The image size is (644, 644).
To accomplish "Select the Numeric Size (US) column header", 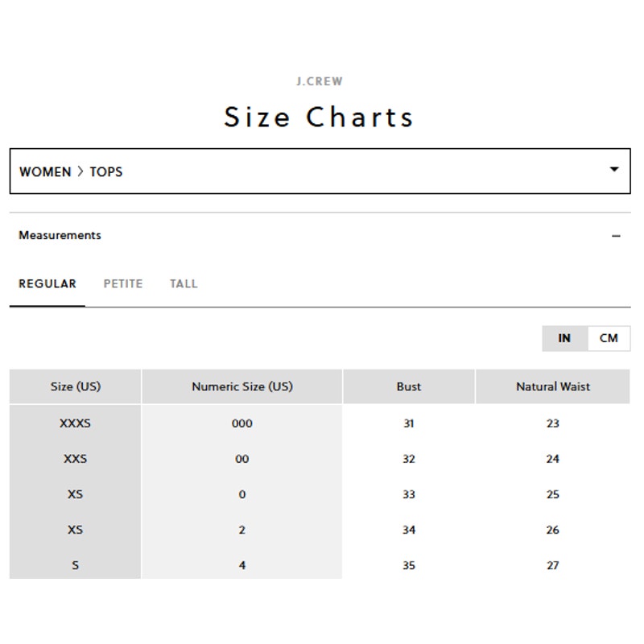I will [x=242, y=386].
